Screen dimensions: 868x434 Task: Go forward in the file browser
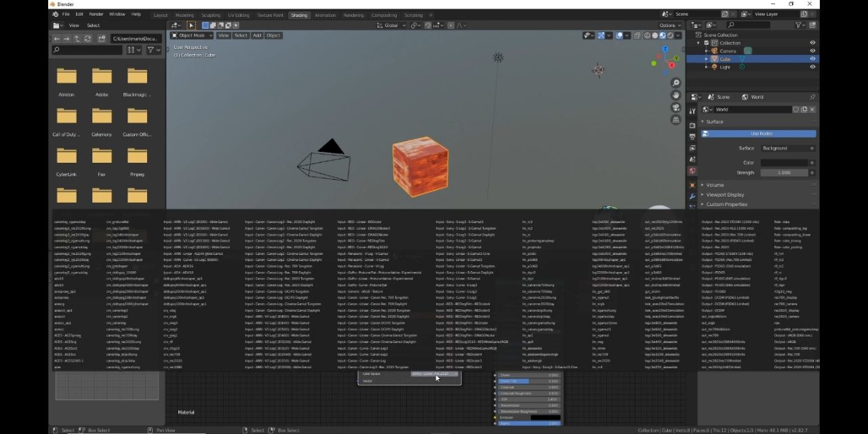67,39
